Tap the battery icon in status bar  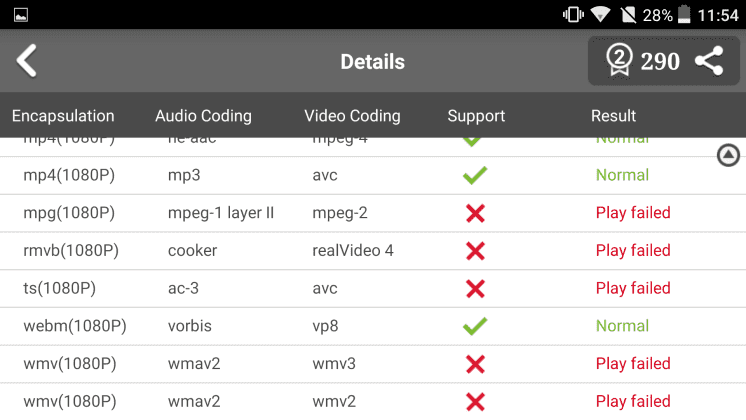click(684, 15)
